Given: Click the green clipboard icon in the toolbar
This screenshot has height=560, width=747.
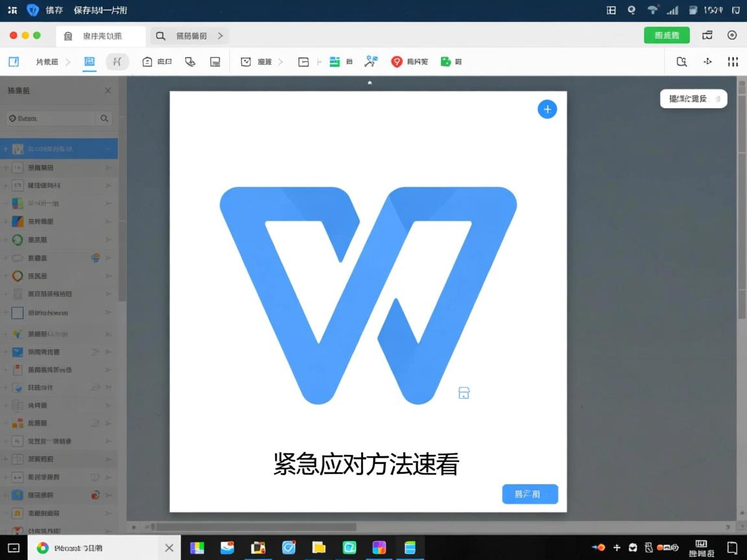Looking at the screenshot, I should point(444,62).
